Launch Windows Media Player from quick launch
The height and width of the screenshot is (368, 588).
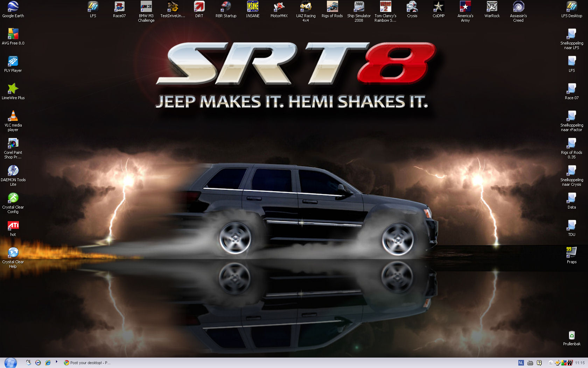38,363
